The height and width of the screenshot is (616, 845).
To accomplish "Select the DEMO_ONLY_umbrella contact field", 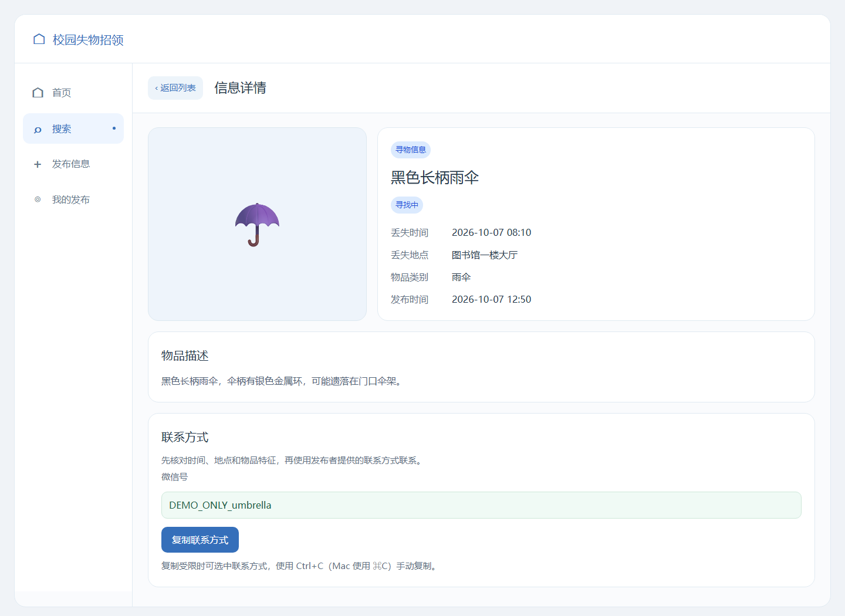I will [481, 505].
